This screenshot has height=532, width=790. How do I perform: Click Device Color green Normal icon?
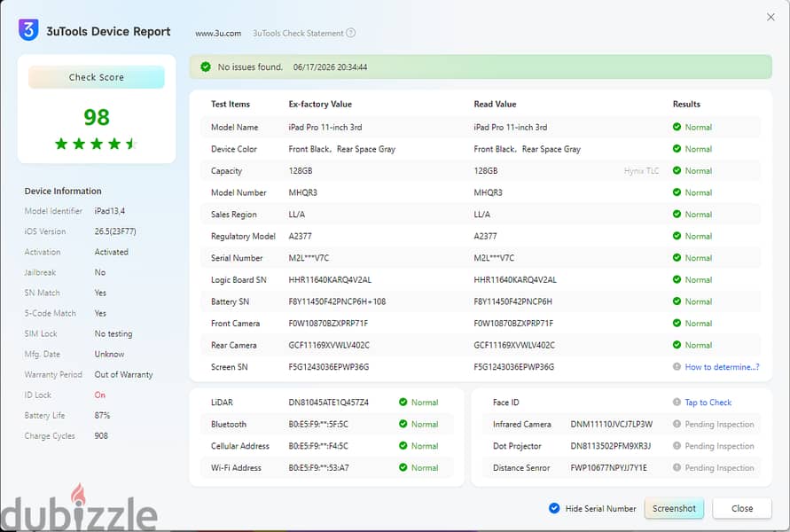tap(677, 149)
